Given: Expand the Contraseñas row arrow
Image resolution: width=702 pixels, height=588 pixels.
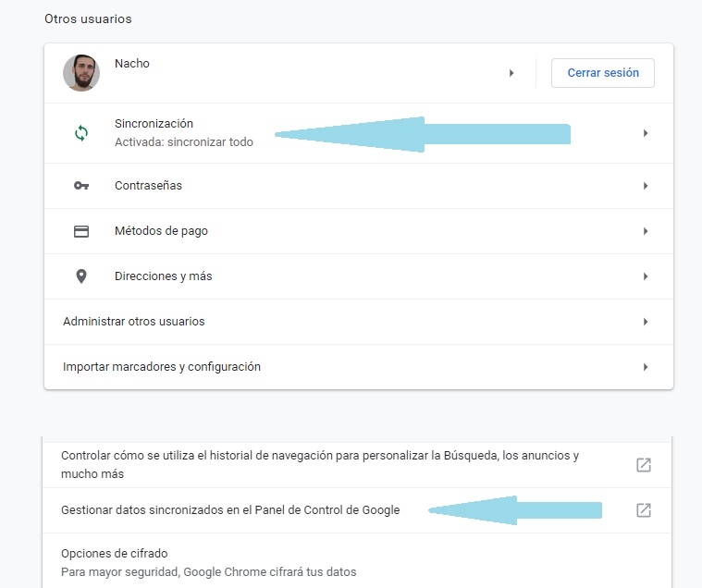Looking at the screenshot, I should (x=646, y=186).
